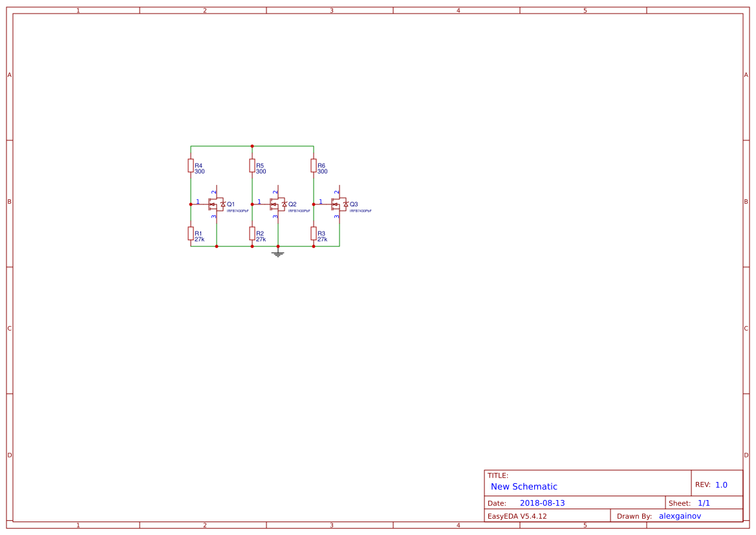Select resistor R6 on the right
This screenshot has width=756, height=535.
click(x=313, y=167)
